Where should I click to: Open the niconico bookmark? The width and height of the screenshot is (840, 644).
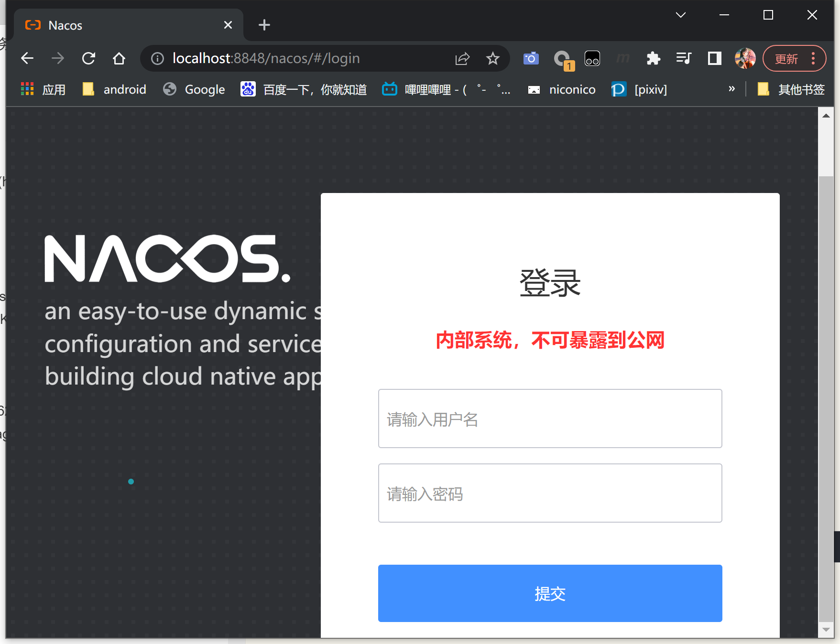click(x=572, y=89)
